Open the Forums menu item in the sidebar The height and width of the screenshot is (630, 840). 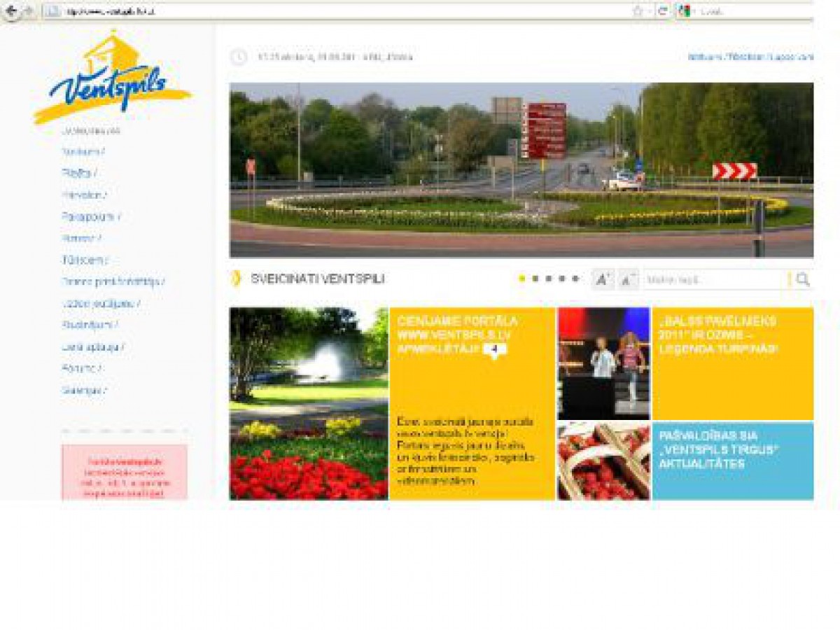click(80, 368)
